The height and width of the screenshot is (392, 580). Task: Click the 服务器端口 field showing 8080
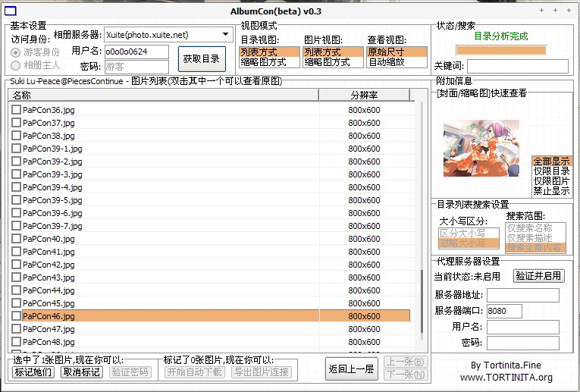(504, 311)
